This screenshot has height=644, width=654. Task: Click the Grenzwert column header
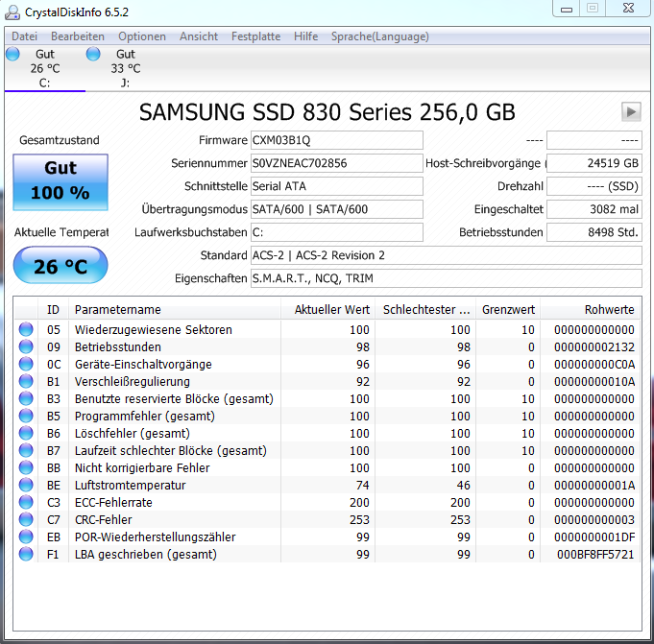coord(508,310)
